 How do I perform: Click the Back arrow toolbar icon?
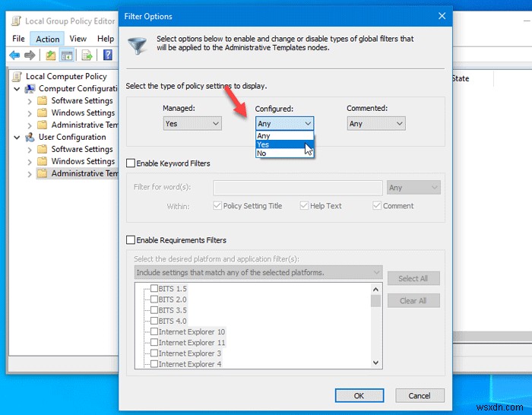(14, 55)
